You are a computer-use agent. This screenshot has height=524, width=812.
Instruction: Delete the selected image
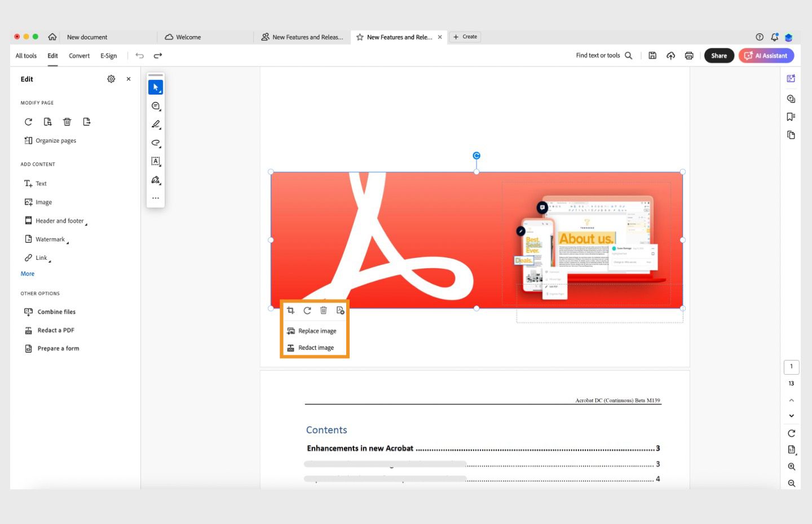[324, 310]
